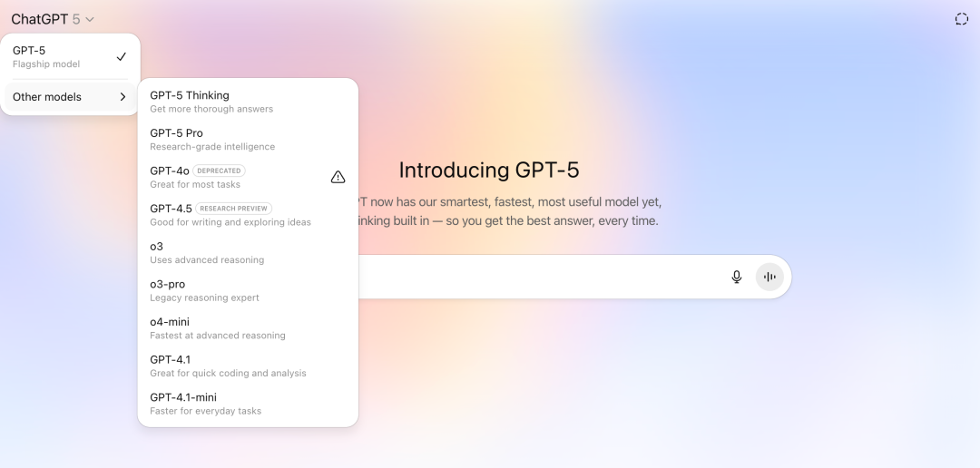Pick the o3-pro legacy reasoning model
980x468 pixels.
248,290
